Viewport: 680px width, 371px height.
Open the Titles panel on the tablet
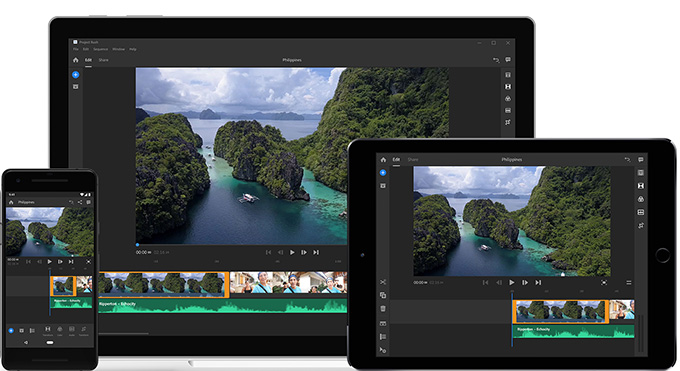[641, 173]
